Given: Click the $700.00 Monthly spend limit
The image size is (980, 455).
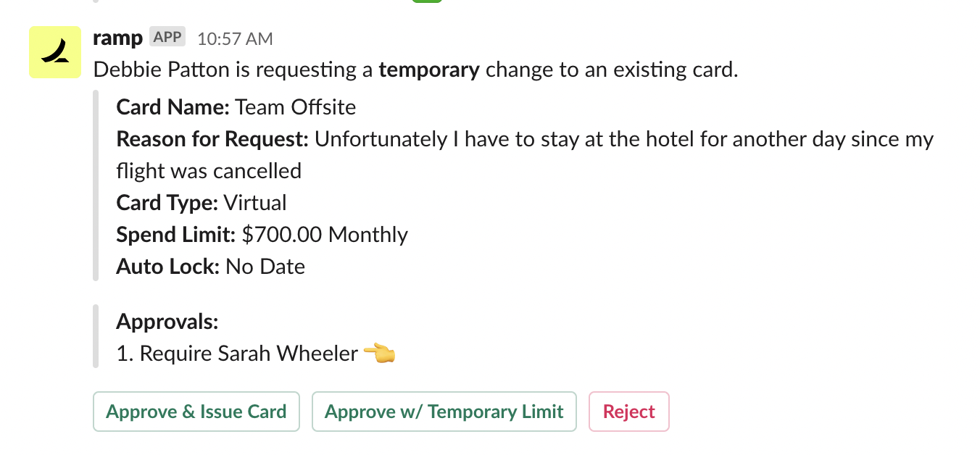Looking at the screenshot, I should (325, 235).
